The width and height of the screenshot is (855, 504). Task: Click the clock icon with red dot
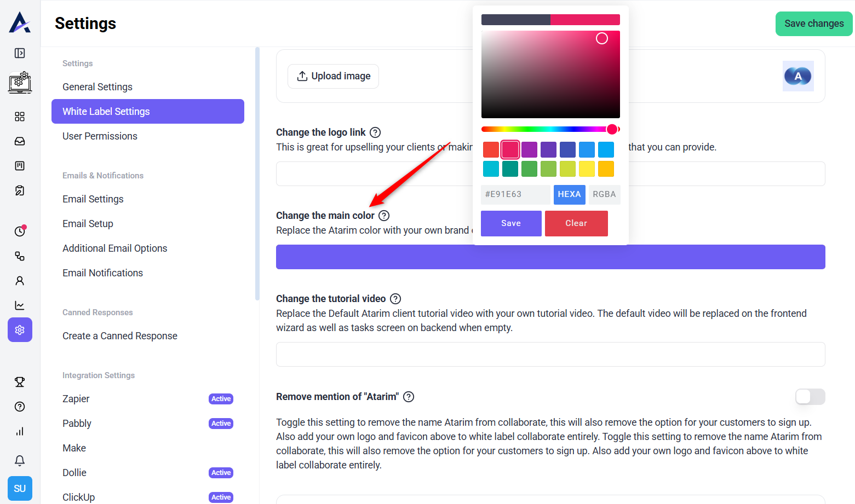pyautogui.click(x=20, y=231)
